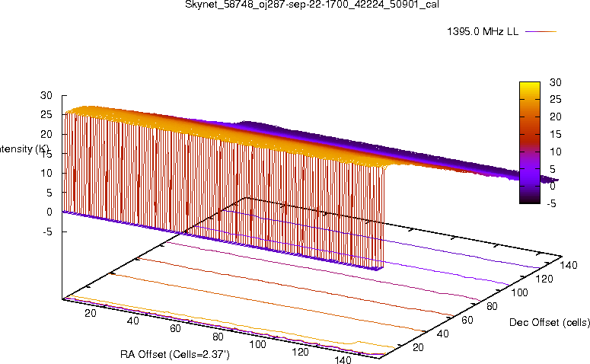Click the Dec Offset tick 20
Viewport: 590px width, 364px height.
pyautogui.click(x=419, y=347)
